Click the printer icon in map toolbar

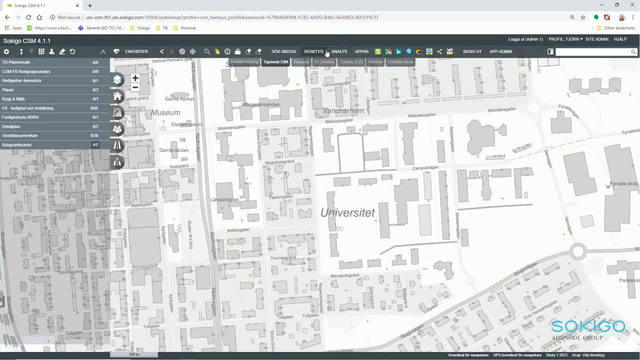(x=238, y=52)
